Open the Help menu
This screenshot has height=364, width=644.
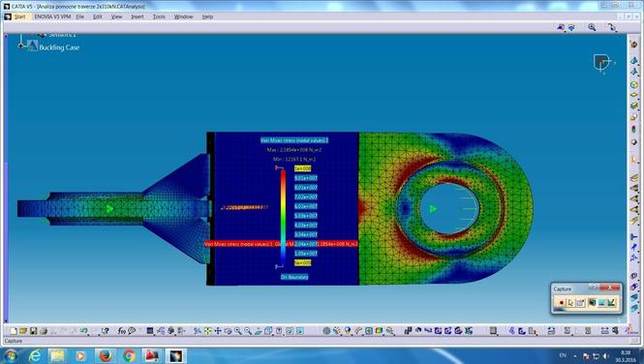[x=207, y=16]
